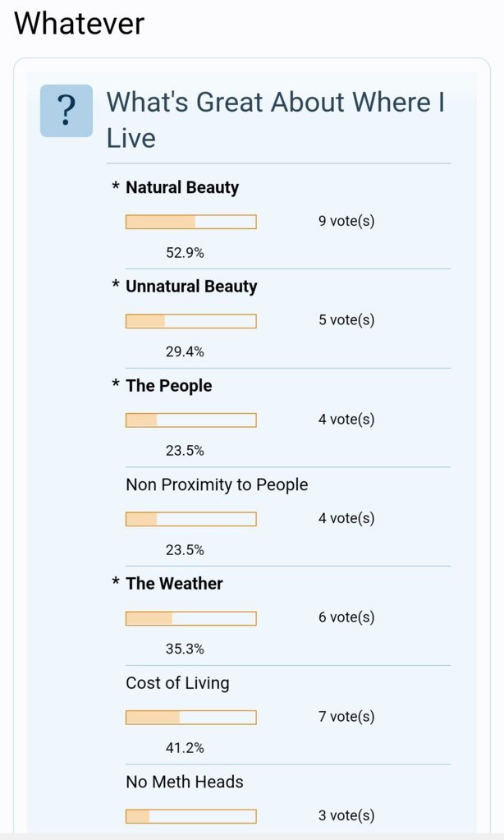Select No Meth Heads poll option

184,782
